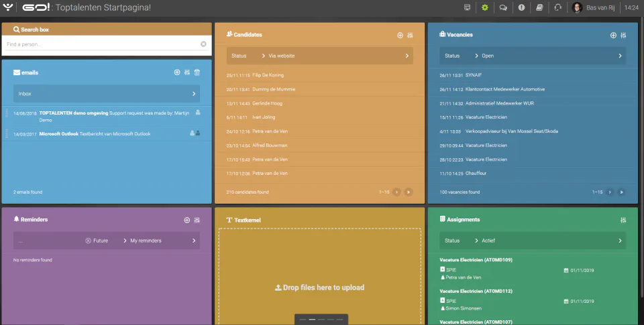Open the Assignments panel title
The width and height of the screenshot is (644, 325).
(x=464, y=220)
